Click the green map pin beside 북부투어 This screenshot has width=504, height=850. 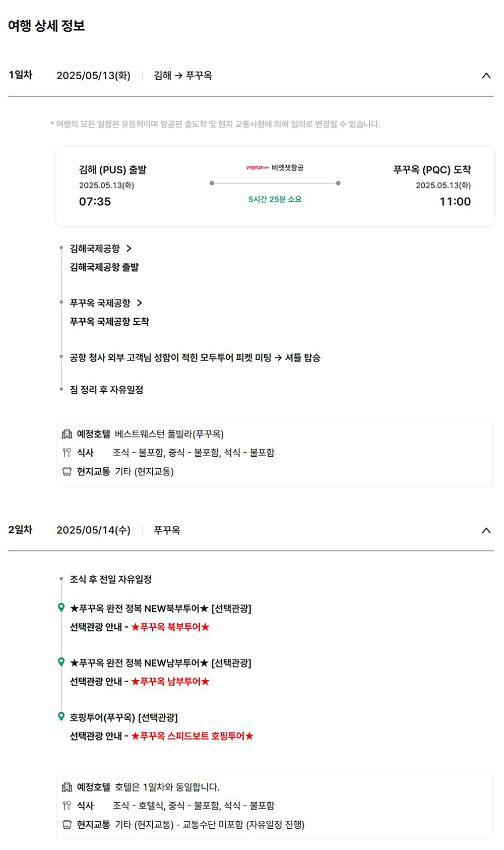click(x=61, y=608)
